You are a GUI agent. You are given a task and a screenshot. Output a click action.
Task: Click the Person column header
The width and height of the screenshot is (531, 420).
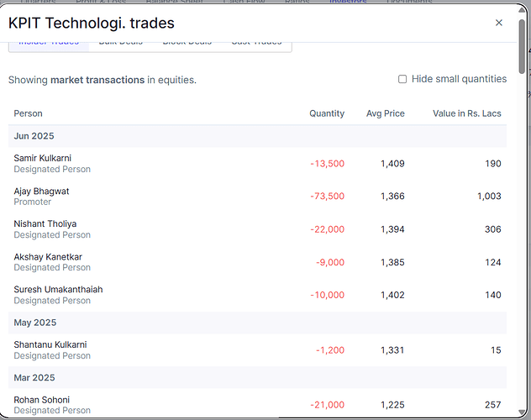pos(28,113)
